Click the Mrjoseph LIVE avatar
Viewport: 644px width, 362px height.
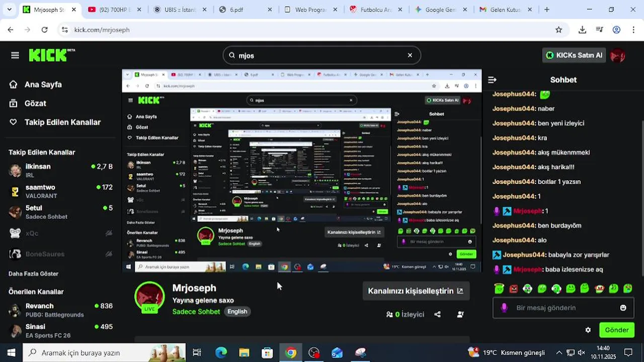tap(149, 297)
